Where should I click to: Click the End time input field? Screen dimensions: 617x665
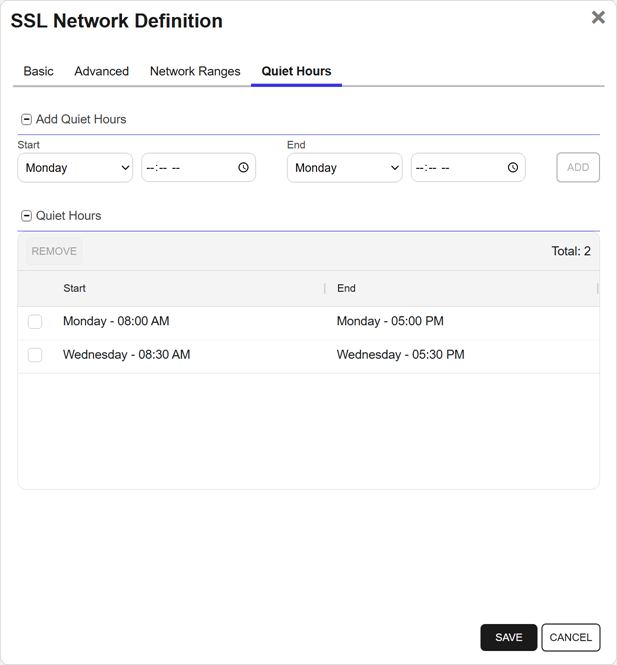[x=468, y=168]
